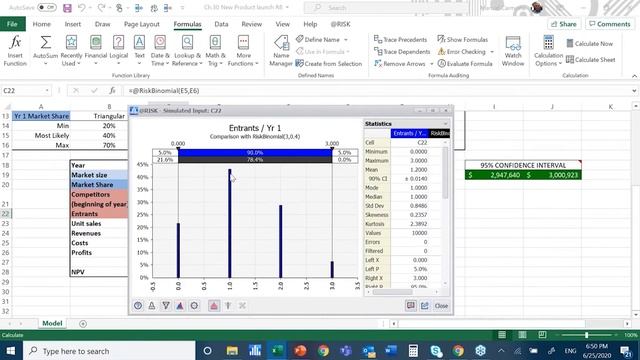Click the Comments button
The image size is (640, 360).
pyautogui.click(x=610, y=24)
